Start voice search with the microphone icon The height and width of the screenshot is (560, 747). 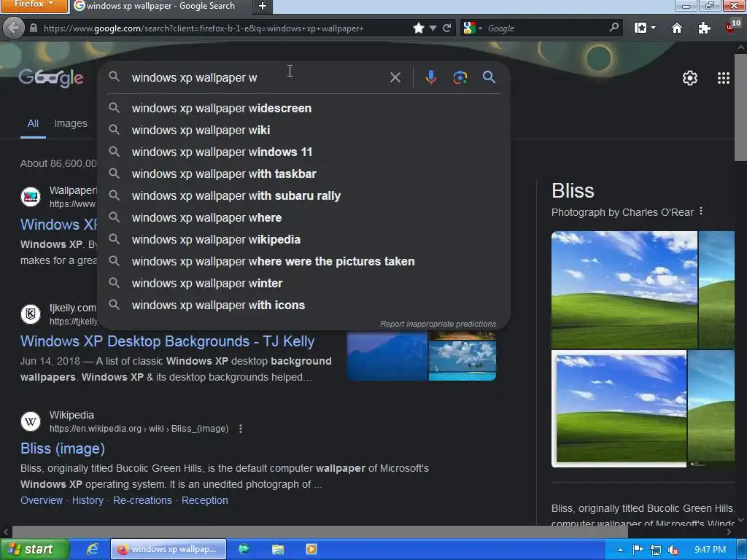tap(430, 77)
